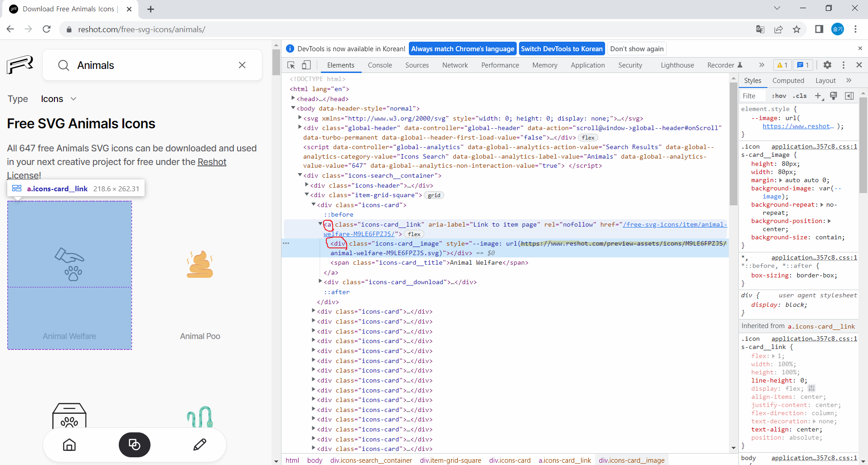
Task: Switch to Computed styles tab
Action: pos(788,81)
